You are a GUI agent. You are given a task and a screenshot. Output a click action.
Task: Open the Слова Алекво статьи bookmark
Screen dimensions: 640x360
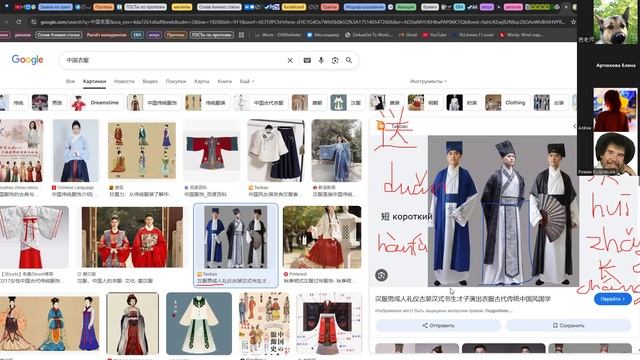click(59, 35)
